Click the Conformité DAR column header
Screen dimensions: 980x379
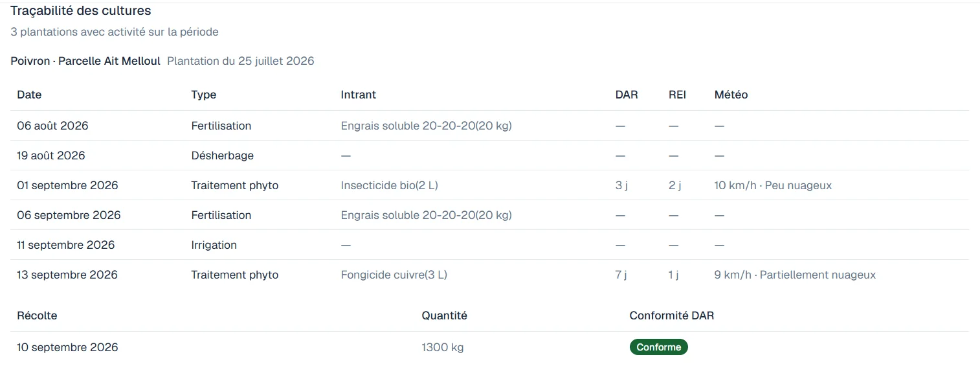coord(672,316)
